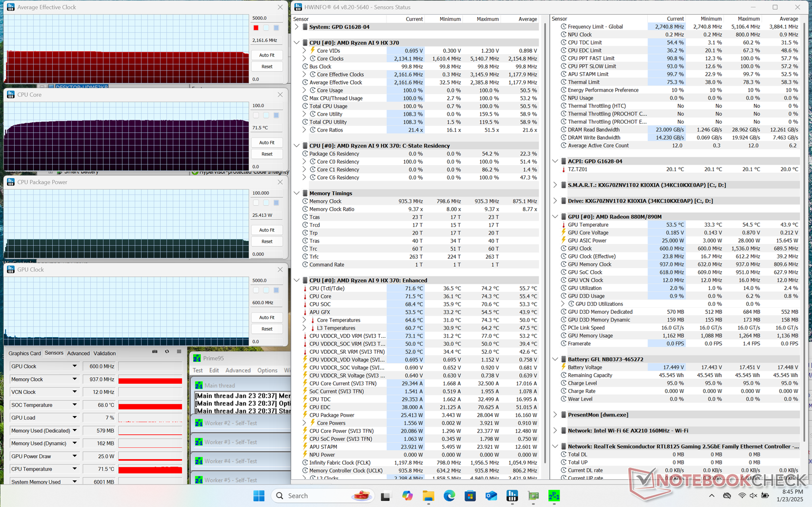Screen dimensions: 812x507
Task: Click the Worker #2 Self-Test icon
Action: pos(199,423)
